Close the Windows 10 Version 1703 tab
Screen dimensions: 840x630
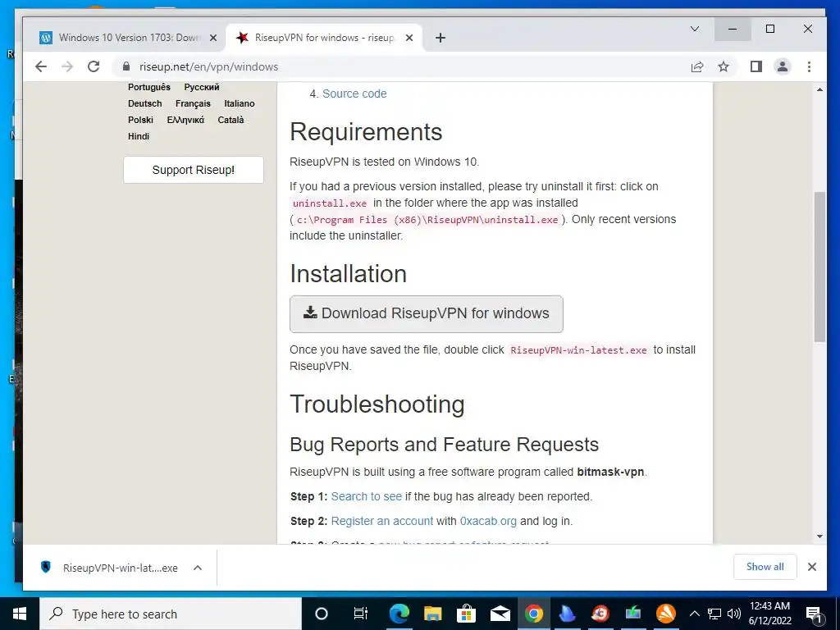pyautogui.click(x=213, y=38)
